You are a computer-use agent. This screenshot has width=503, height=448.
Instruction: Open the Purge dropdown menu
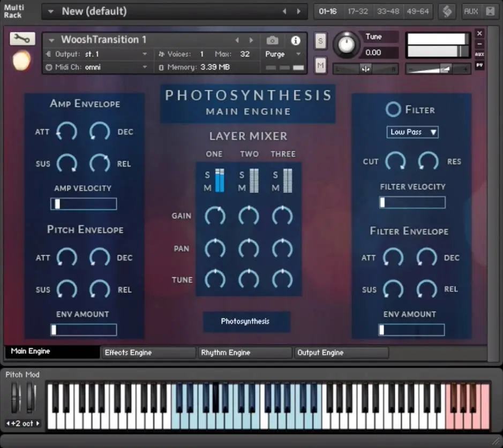point(283,54)
